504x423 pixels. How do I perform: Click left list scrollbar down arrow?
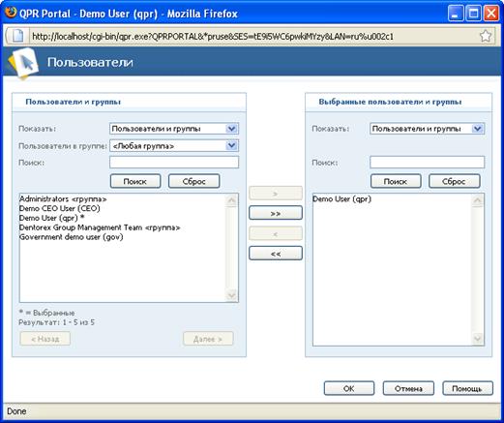pos(231,295)
